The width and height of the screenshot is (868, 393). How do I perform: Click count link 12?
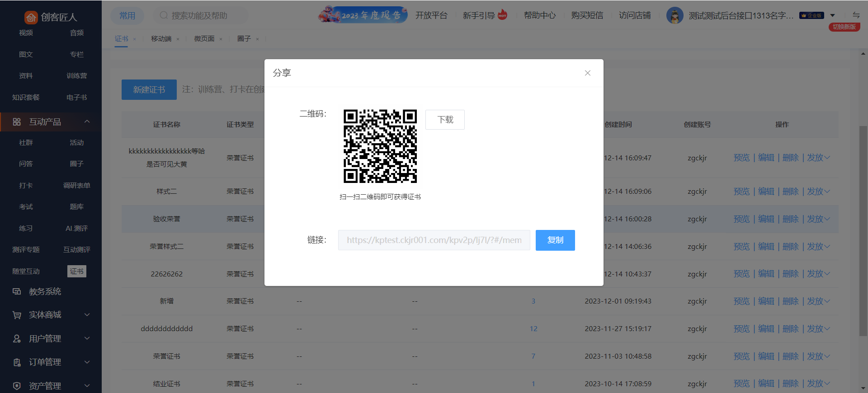[533, 329]
